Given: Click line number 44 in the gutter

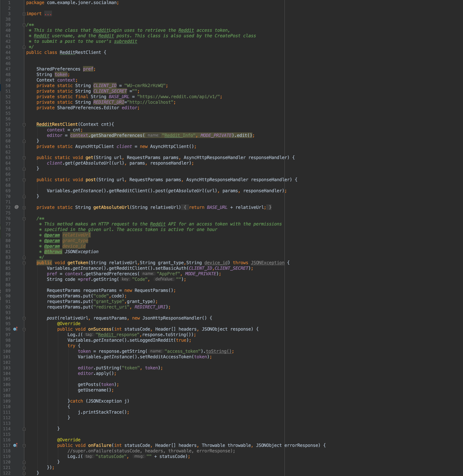Looking at the screenshot, I should coord(8,52).
